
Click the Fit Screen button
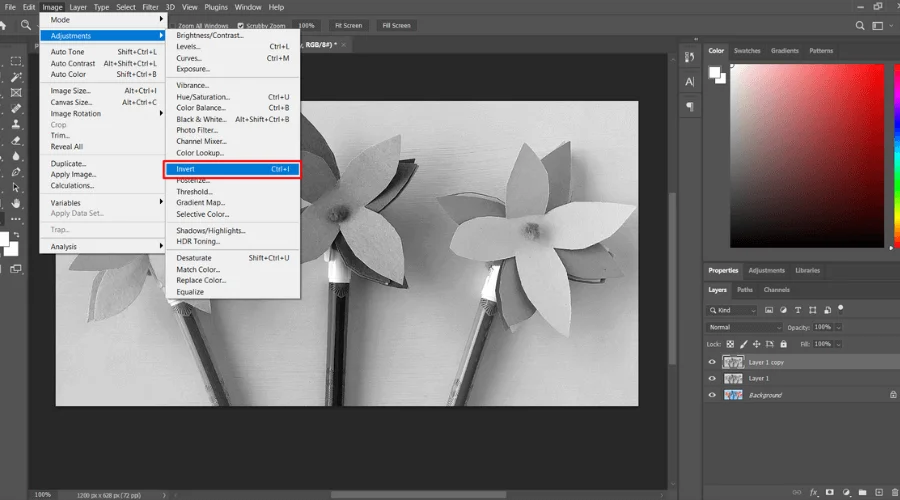coord(348,25)
